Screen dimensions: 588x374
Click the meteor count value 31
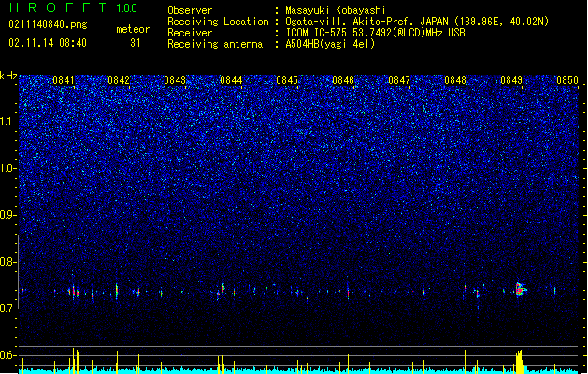coord(136,43)
